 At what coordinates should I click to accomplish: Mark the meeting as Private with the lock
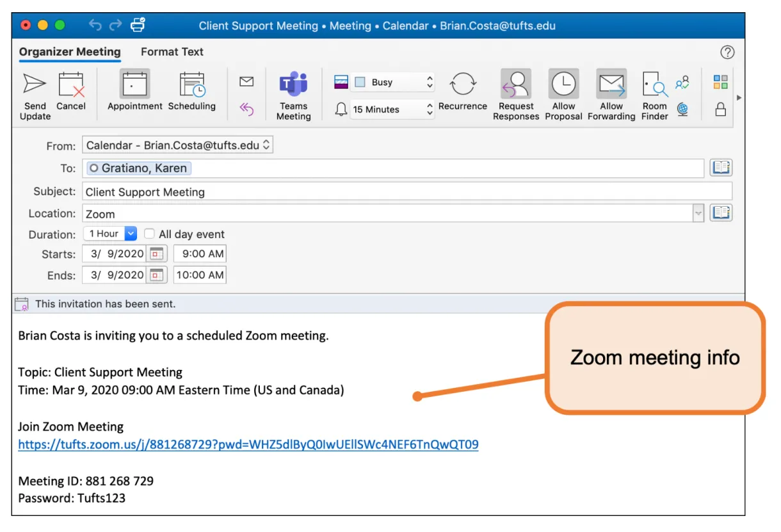(x=720, y=109)
